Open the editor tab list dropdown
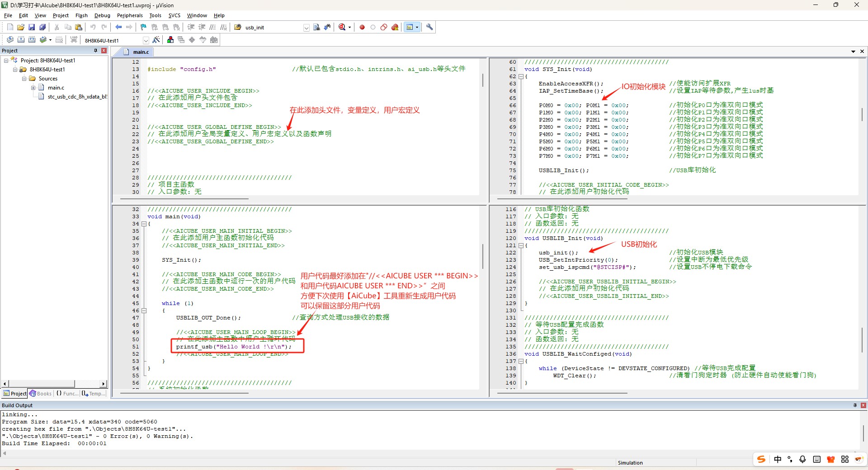This screenshot has width=868, height=470. pyautogui.click(x=853, y=52)
